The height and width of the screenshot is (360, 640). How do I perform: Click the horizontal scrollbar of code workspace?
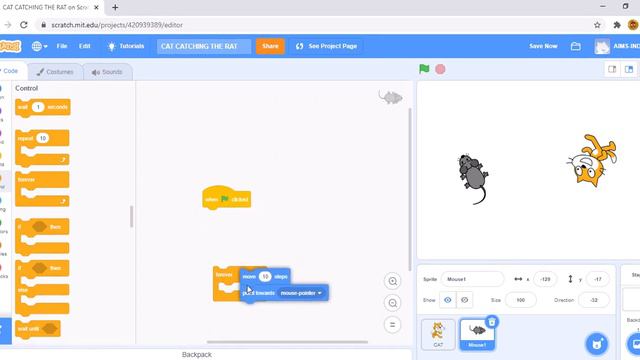point(287,342)
